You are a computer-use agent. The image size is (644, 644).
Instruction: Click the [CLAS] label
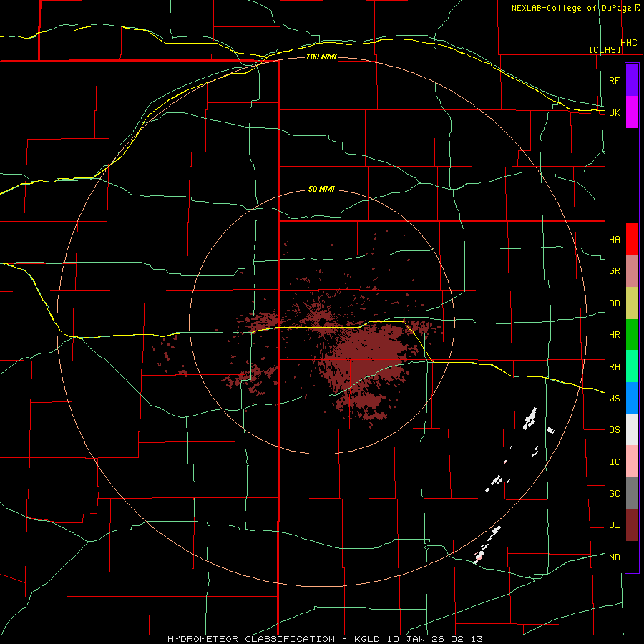[605, 49]
